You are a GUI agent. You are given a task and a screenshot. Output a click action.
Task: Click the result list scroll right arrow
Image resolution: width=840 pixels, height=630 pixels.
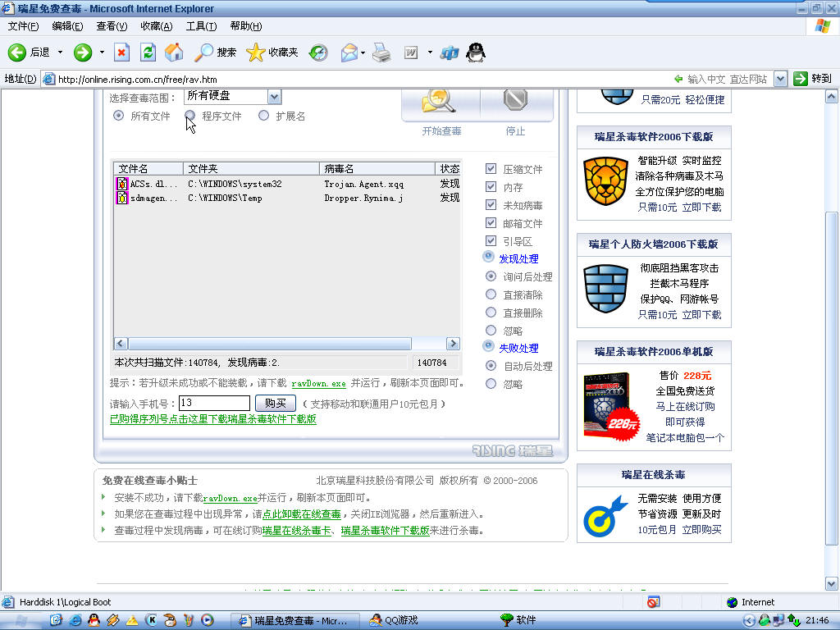tap(453, 344)
